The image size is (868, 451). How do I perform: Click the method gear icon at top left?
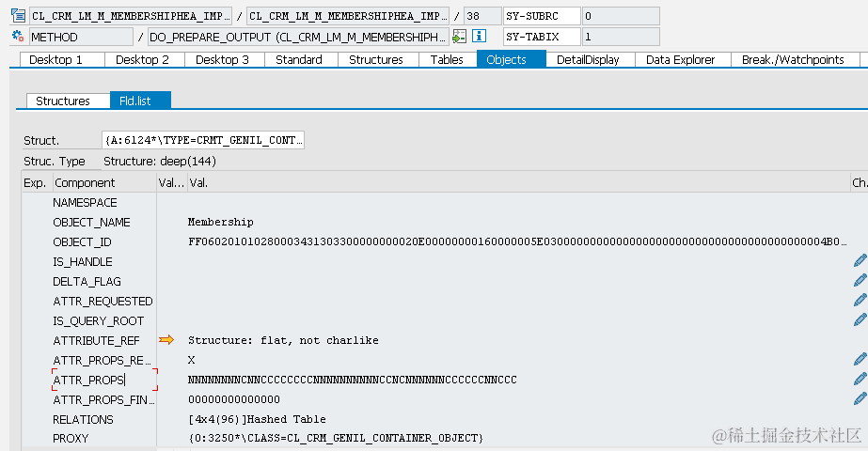(18, 37)
